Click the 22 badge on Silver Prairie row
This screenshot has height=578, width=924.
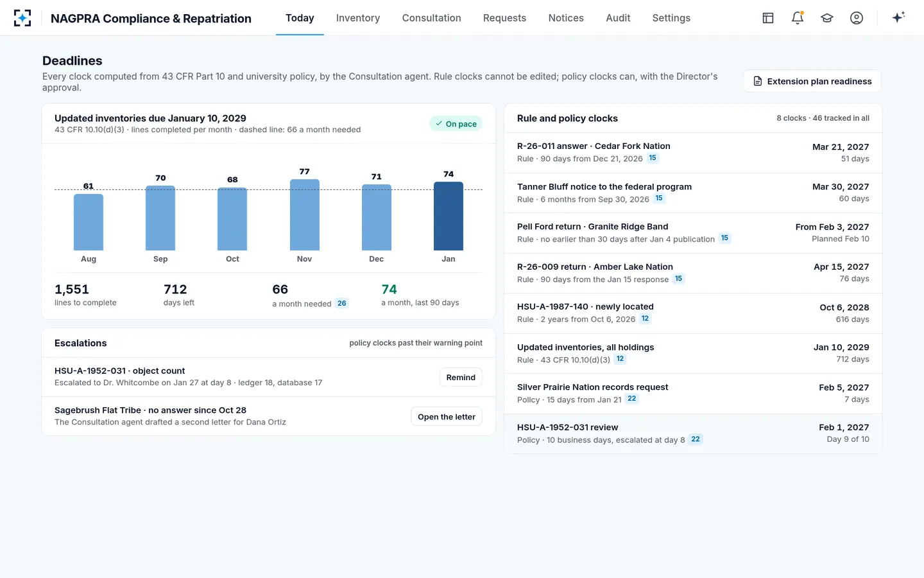[x=632, y=399]
